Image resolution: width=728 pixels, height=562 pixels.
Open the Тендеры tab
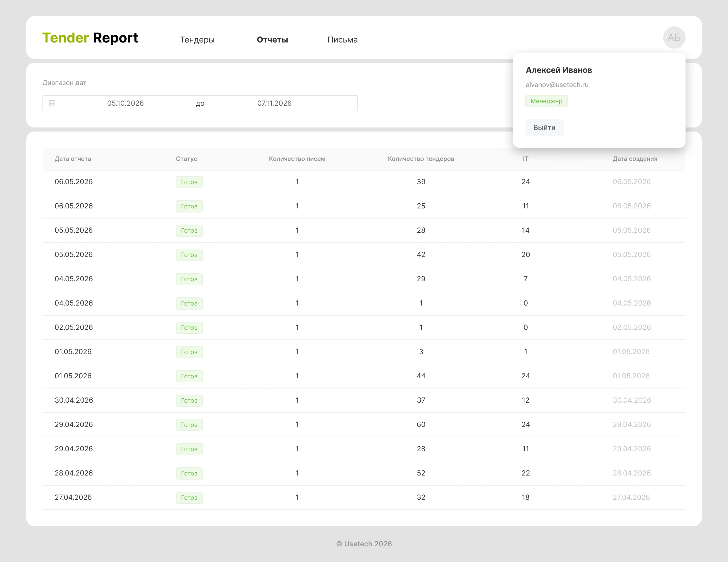coord(197,40)
